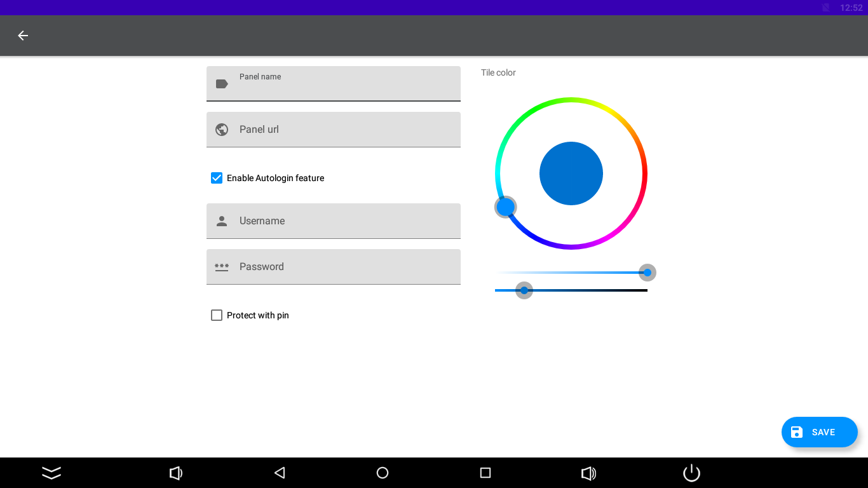Collapse the navigation bar with the double chevron
This screenshot has height=488, width=868.
[x=51, y=473]
